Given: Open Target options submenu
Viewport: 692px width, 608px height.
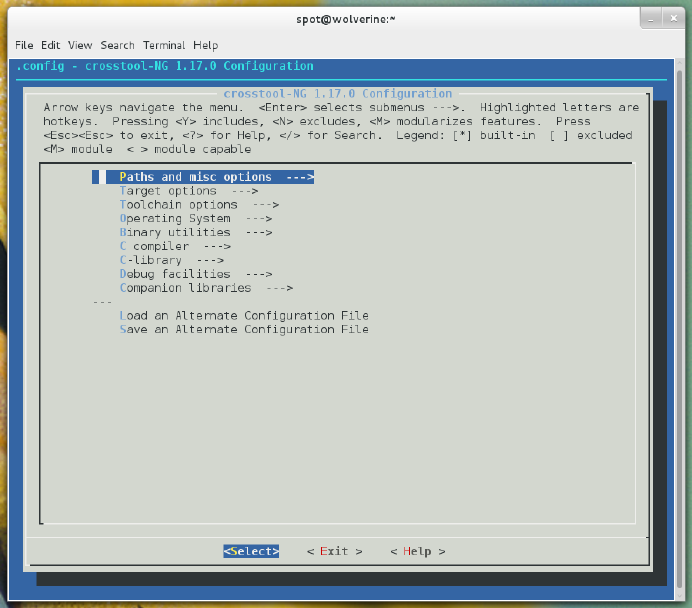Looking at the screenshot, I should [x=189, y=191].
